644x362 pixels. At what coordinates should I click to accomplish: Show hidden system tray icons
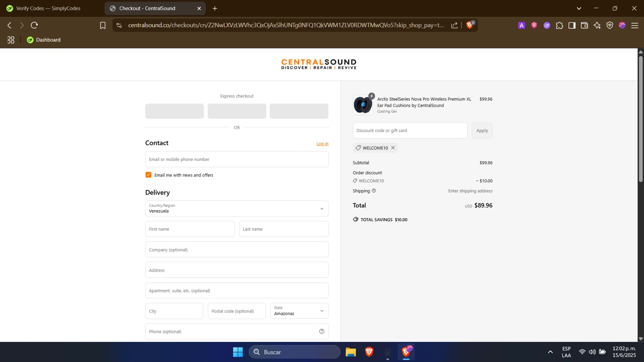[x=550, y=352]
